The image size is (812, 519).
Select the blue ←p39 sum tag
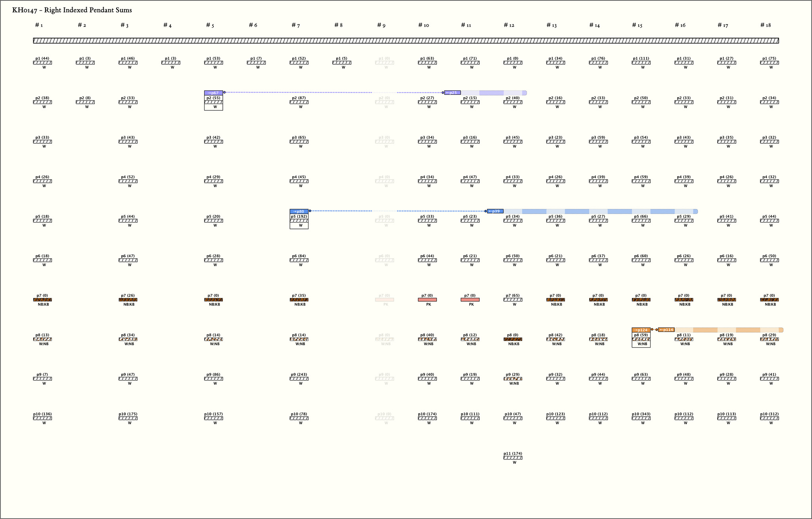[x=495, y=211]
